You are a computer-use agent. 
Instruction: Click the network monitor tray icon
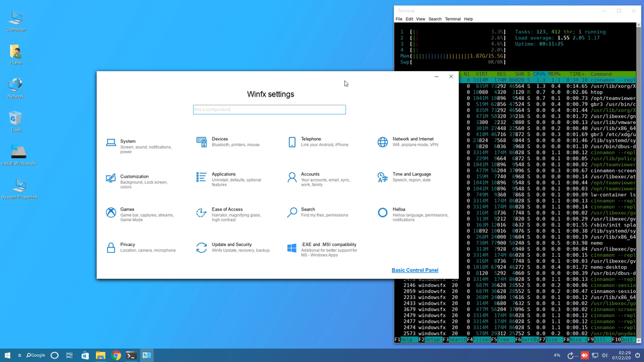coord(595,355)
